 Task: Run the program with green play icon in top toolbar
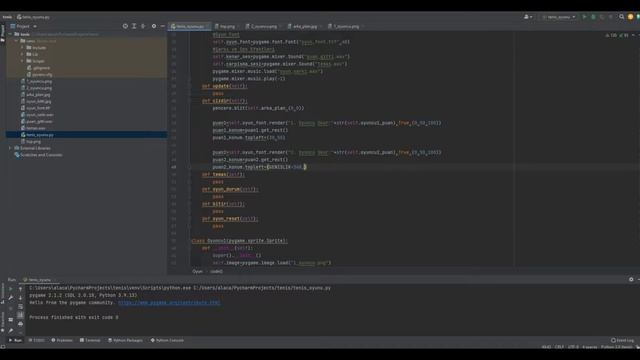[x=584, y=17]
